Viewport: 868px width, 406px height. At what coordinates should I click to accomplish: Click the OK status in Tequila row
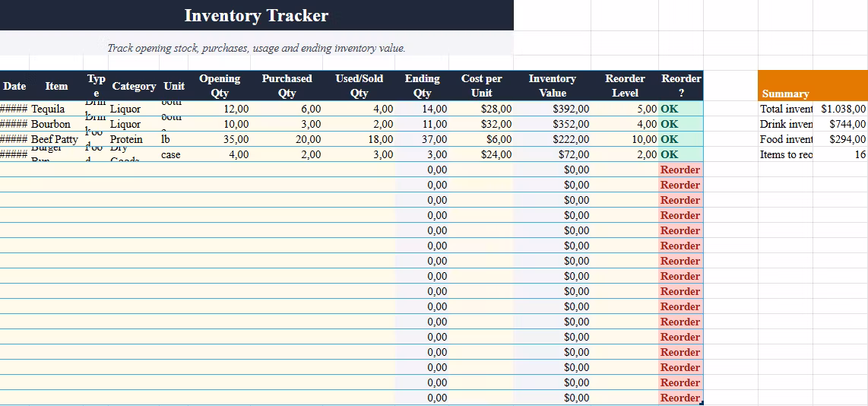[x=681, y=109]
